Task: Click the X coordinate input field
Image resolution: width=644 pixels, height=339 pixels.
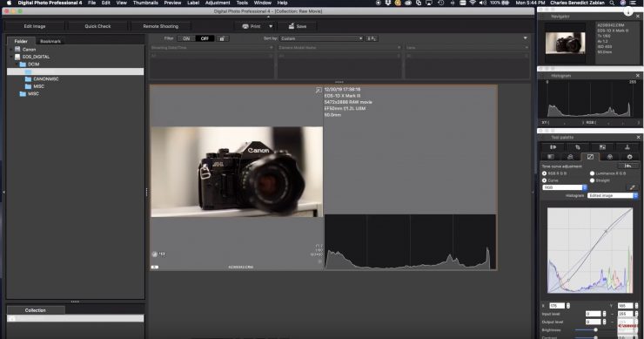Action: [557, 306]
